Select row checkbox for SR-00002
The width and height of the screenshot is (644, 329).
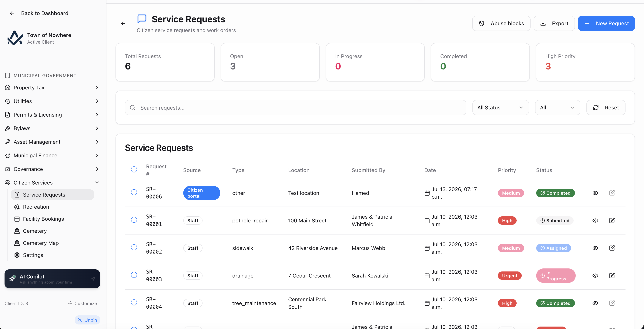point(134,247)
